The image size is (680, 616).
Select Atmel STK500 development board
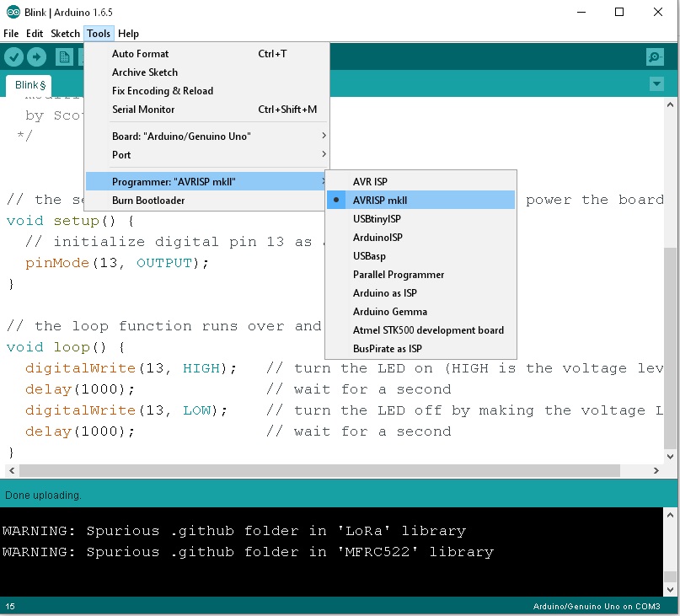(420, 330)
